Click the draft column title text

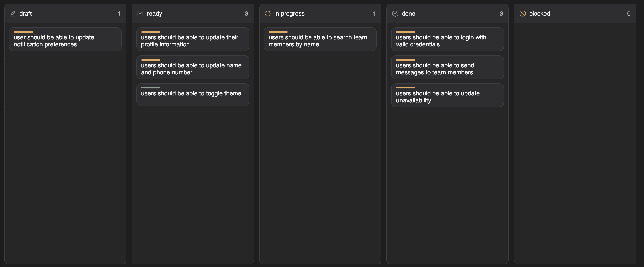click(25, 13)
